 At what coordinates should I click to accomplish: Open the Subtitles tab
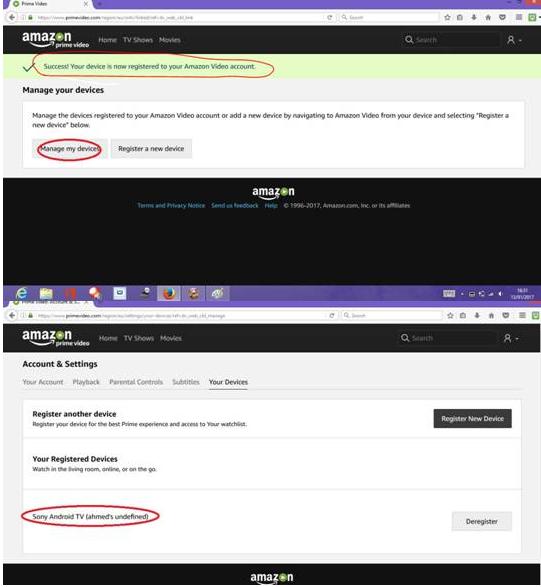pyautogui.click(x=186, y=382)
